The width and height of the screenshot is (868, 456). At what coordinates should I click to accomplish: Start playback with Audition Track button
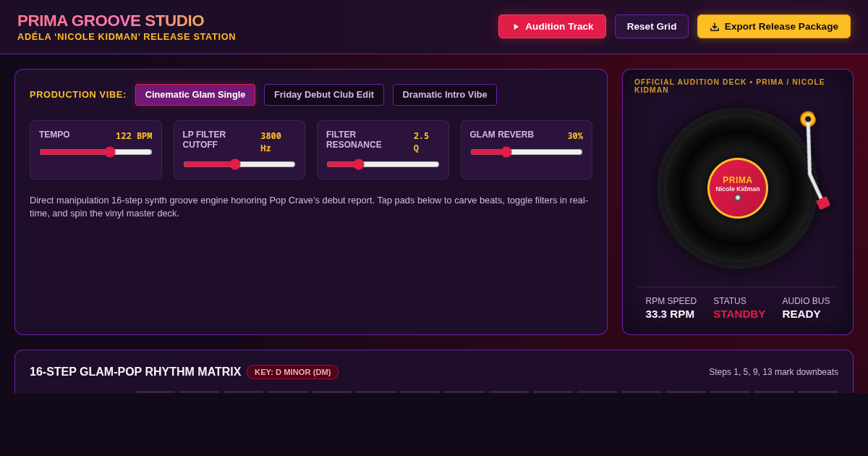pos(552,27)
